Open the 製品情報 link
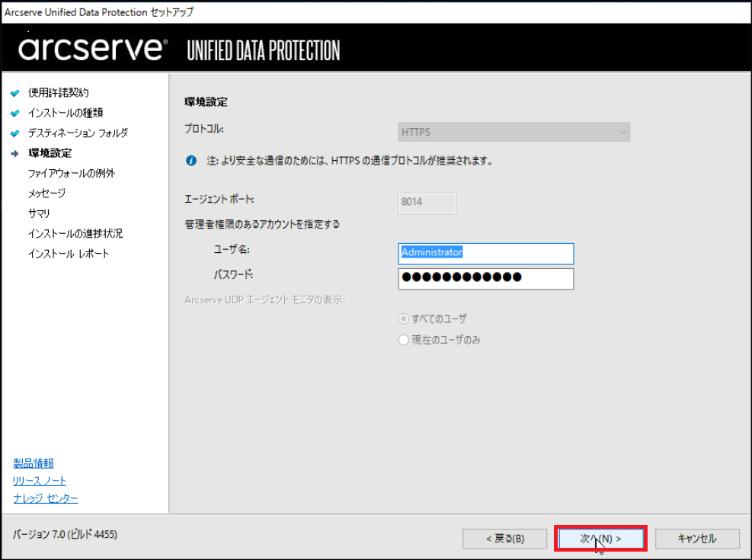The height and width of the screenshot is (560, 752). [34, 463]
